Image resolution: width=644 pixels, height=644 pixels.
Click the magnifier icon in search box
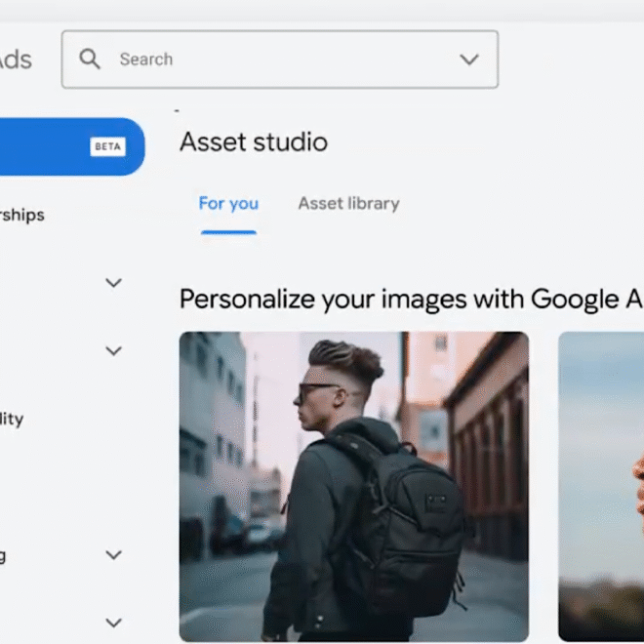90,60
